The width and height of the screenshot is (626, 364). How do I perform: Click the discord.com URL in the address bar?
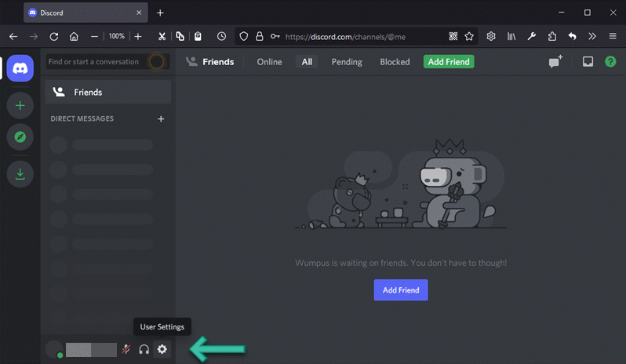pyautogui.click(x=345, y=37)
